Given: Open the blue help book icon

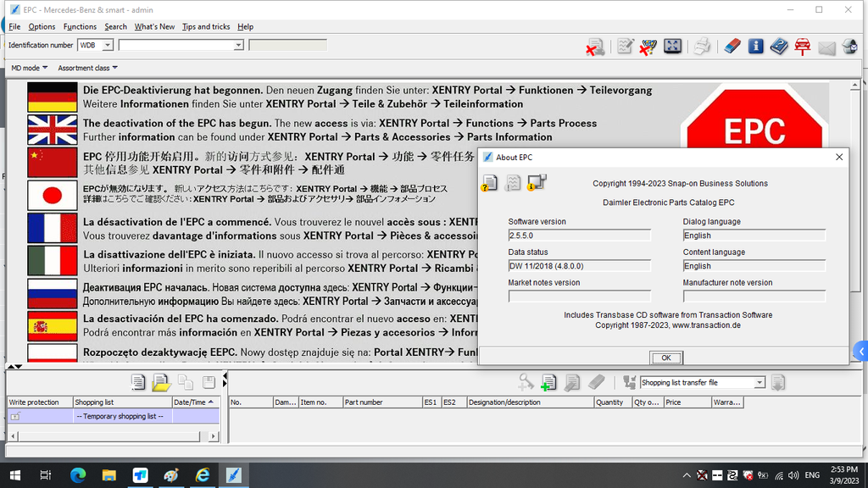Looking at the screenshot, I should pyautogui.click(x=779, y=47).
